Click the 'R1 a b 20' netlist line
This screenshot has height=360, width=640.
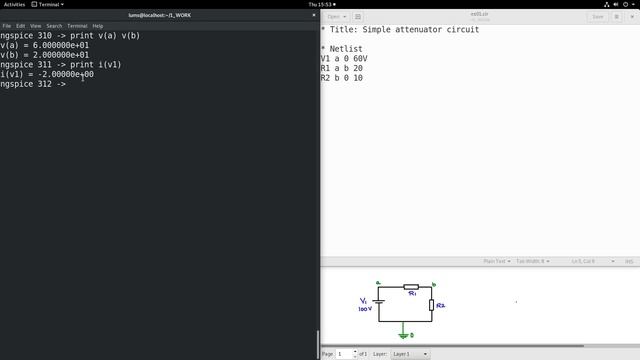point(342,68)
